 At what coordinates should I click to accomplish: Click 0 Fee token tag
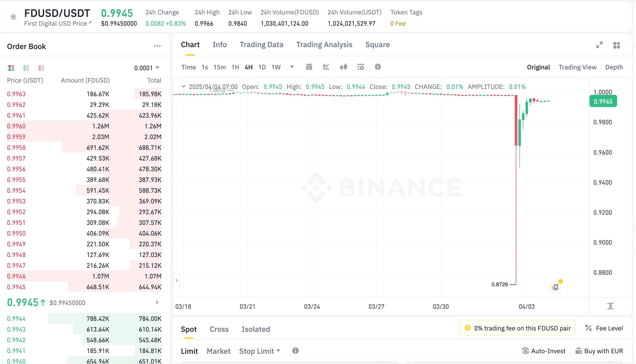398,24
